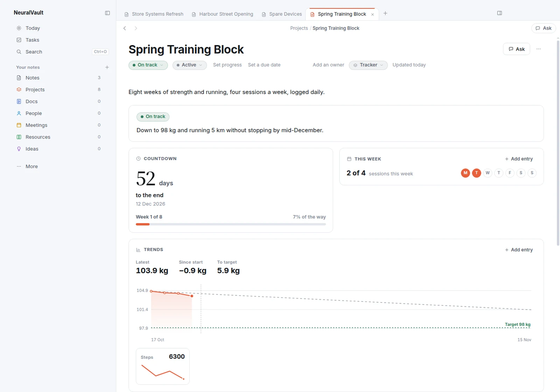Toggle the right side panel icon
Image resolution: width=560 pixels, height=392 pixels.
tap(499, 13)
